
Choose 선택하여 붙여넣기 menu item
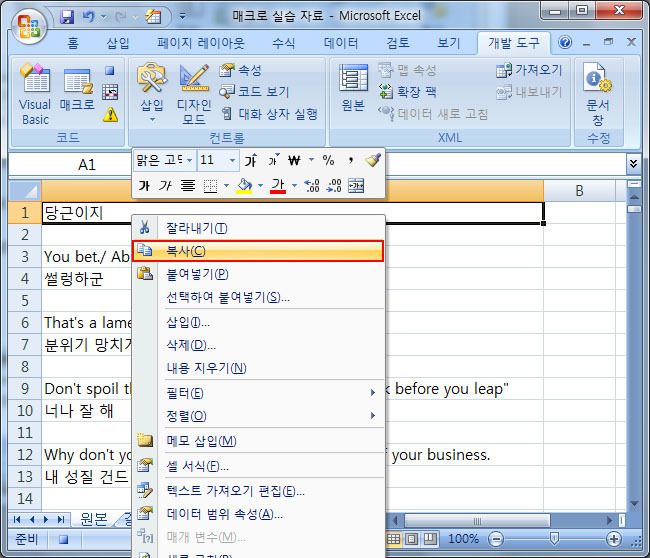tap(258, 297)
